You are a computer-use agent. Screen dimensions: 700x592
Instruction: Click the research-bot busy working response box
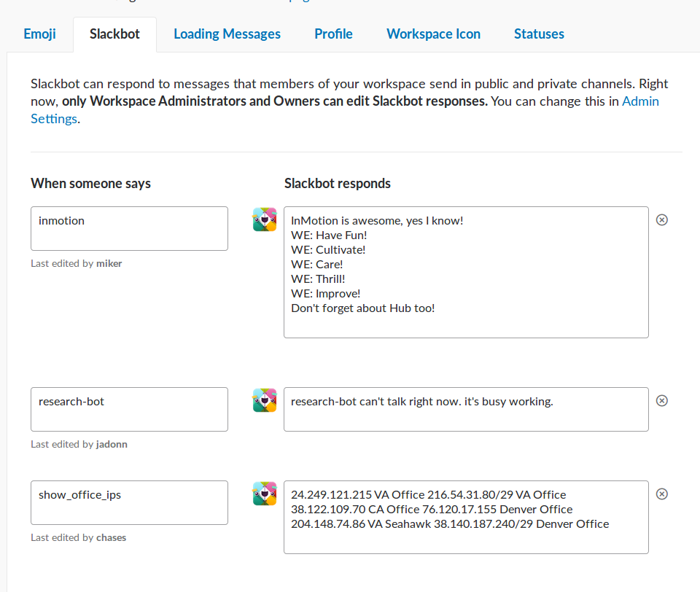click(x=466, y=409)
